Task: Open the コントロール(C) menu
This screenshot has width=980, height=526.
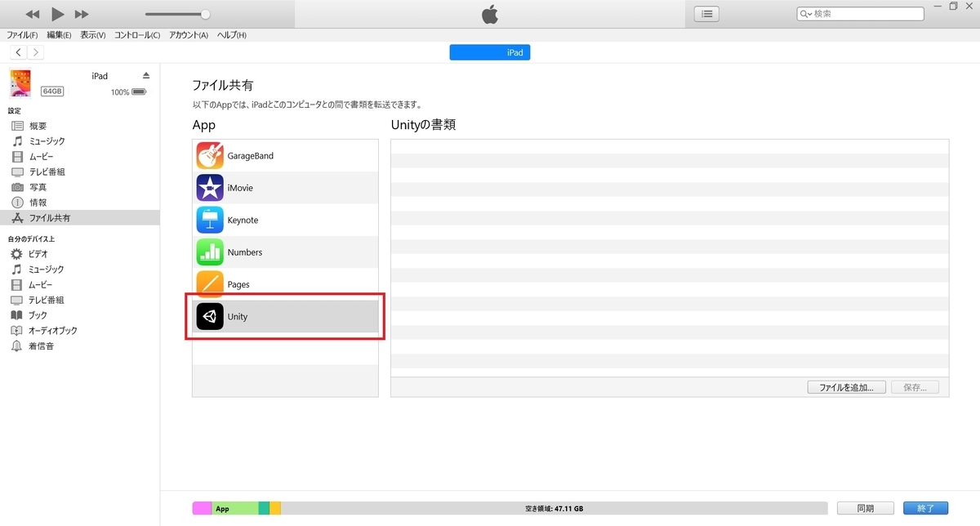Action: tap(137, 35)
